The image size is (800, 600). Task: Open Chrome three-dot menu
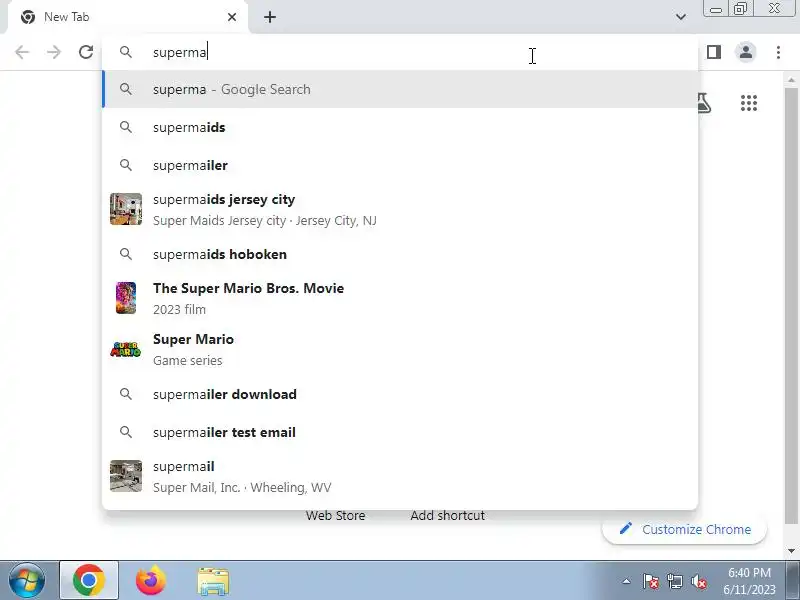(x=778, y=52)
